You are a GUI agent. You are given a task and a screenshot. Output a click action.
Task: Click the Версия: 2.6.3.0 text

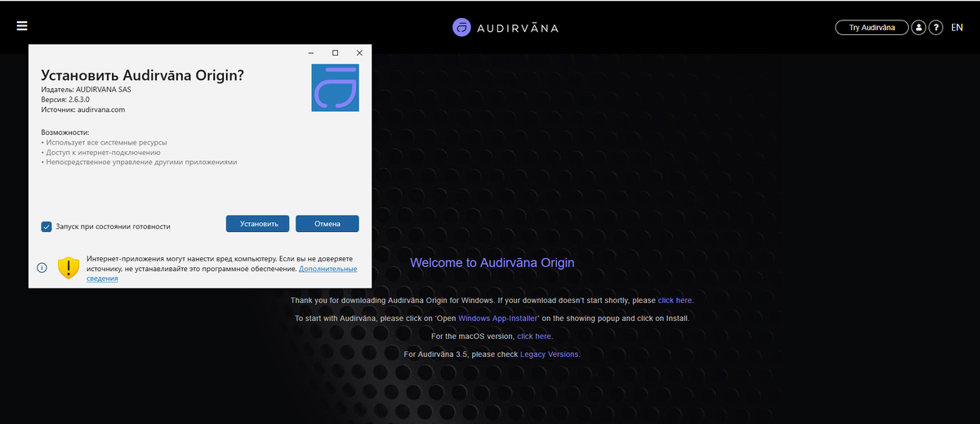(65, 99)
